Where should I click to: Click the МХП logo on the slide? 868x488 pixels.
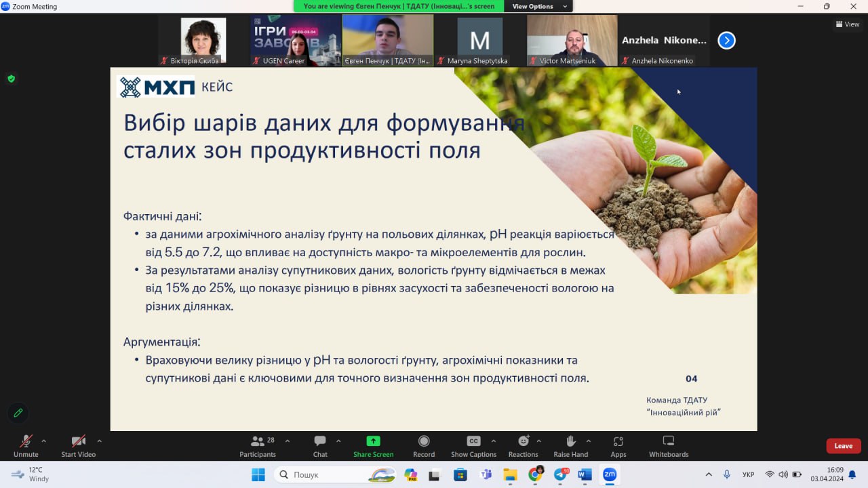[x=157, y=87]
